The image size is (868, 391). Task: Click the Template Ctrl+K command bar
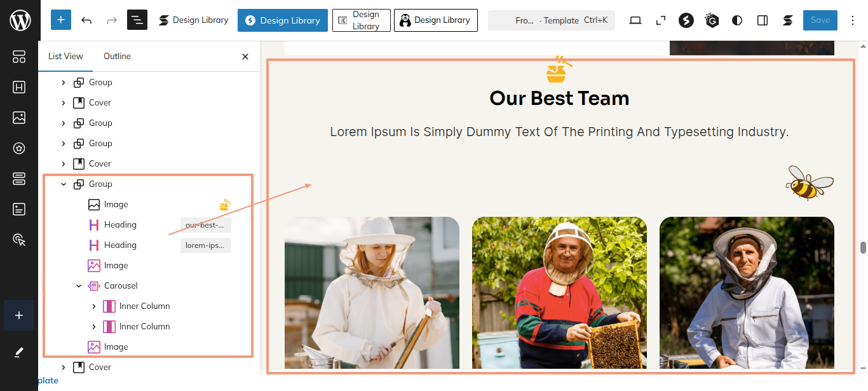[551, 20]
